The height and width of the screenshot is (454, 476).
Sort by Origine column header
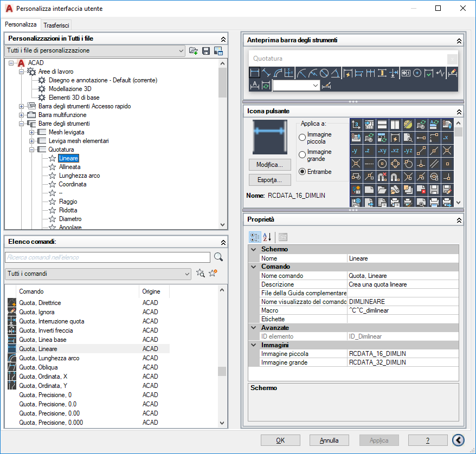coord(154,291)
